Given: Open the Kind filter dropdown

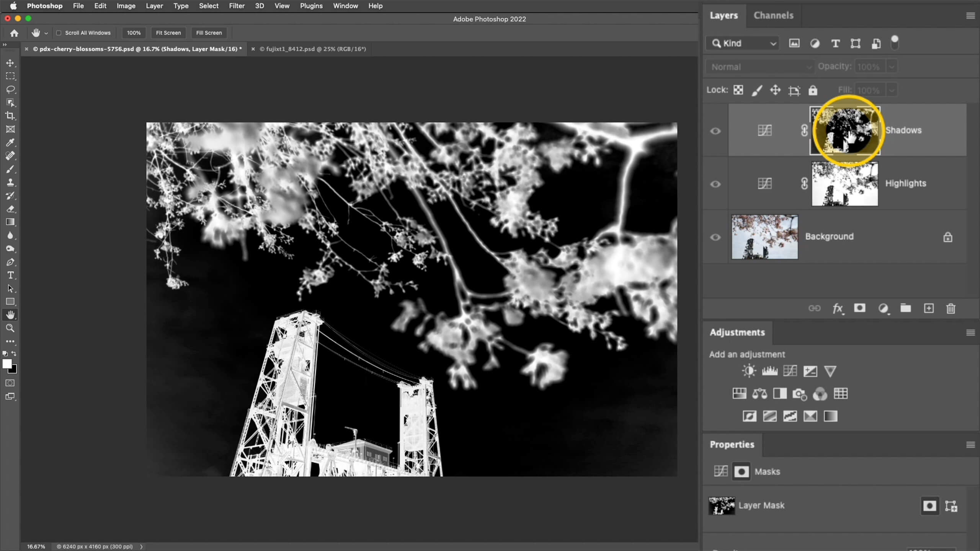Looking at the screenshot, I should [744, 43].
